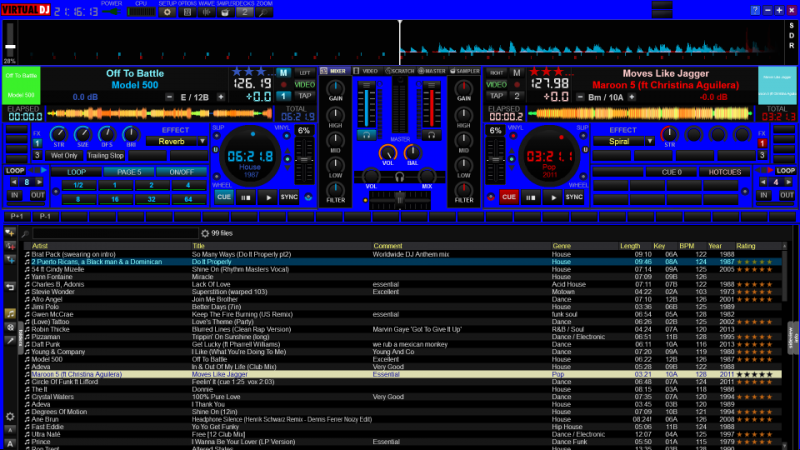
Task: Click the left channel volume fader
Action: tap(366, 105)
